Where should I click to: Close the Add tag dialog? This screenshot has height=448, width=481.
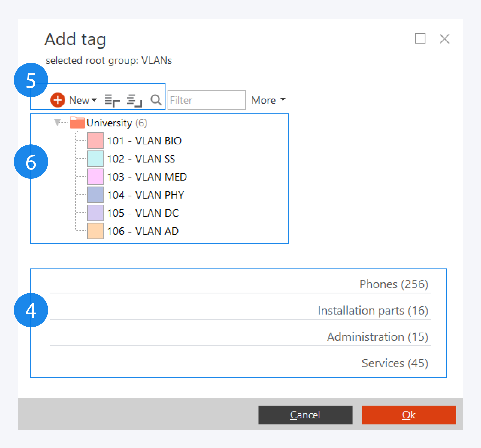pyautogui.click(x=445, y=39)
